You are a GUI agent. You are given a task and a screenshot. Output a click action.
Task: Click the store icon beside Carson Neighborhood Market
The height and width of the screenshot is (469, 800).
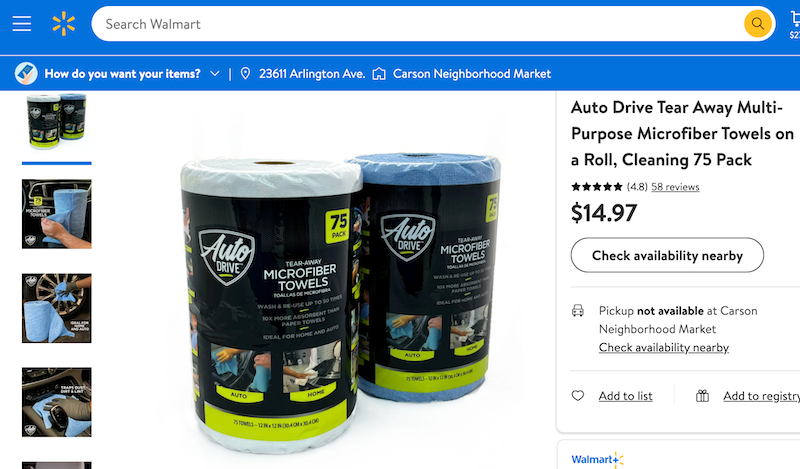pyautogui.click(x=379, y=74)
